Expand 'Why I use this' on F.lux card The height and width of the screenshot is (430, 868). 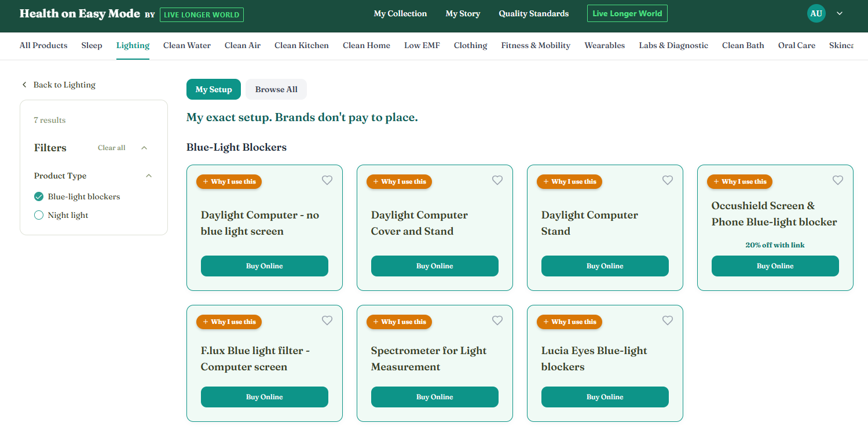229,322
